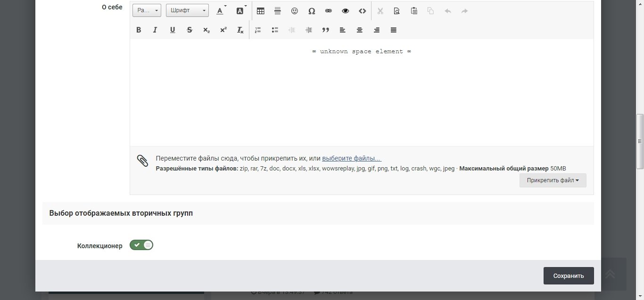
Task: Open the Прикрепить файл dropdown
Action: pyautogui.click(x=553, y=180)
